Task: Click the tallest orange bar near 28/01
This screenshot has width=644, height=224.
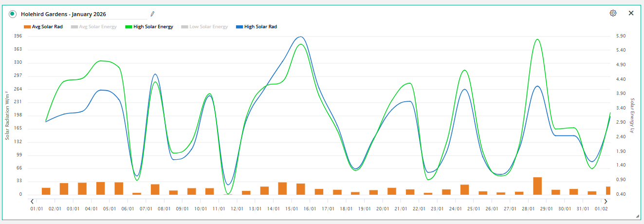Action: [537, 186]
